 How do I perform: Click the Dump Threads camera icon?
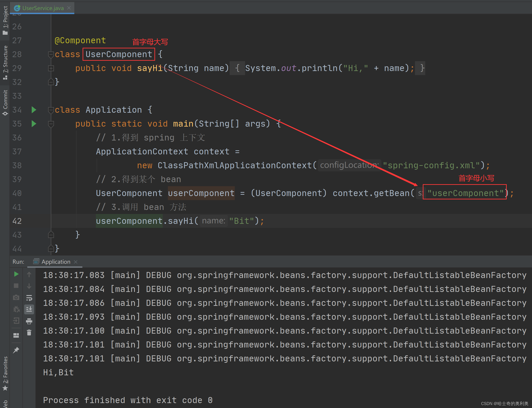tap(16, 298)
